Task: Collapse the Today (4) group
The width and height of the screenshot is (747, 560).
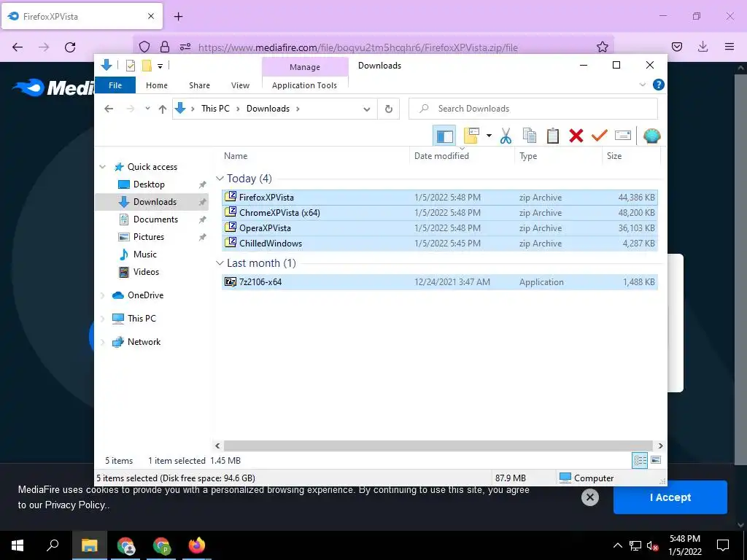Action: [220, 179]
